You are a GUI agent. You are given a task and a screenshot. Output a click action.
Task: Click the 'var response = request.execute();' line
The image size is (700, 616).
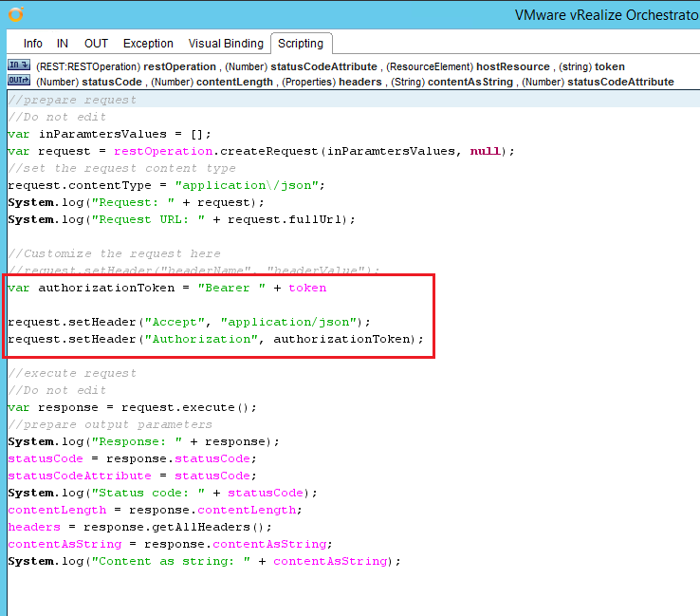point(132,407)
